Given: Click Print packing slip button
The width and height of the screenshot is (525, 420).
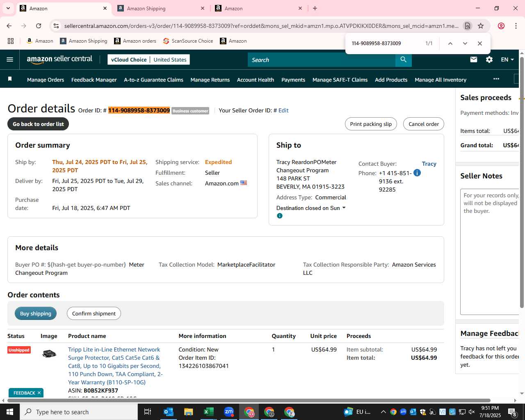Looking at the screenshot, I should tap(371, 124).
